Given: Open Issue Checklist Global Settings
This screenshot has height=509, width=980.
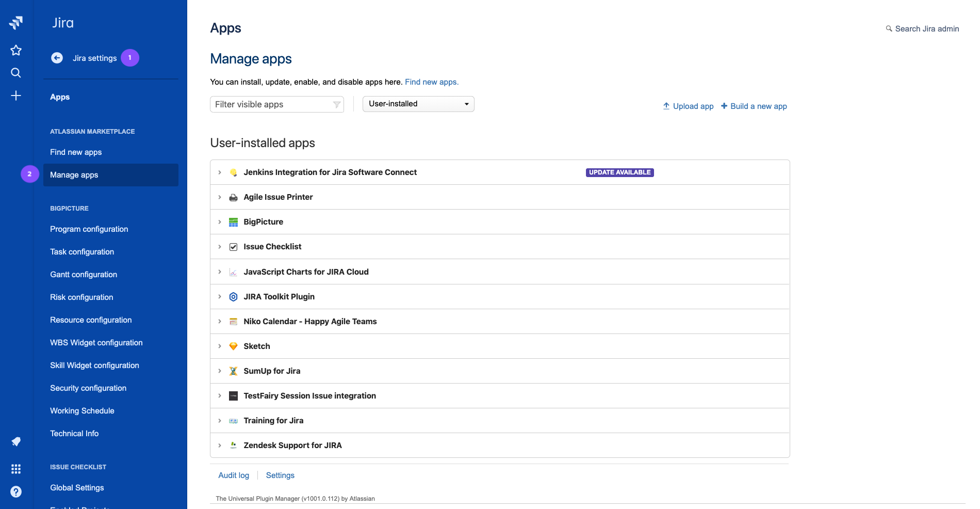Looking at the screenshot, I should [77, 488].
